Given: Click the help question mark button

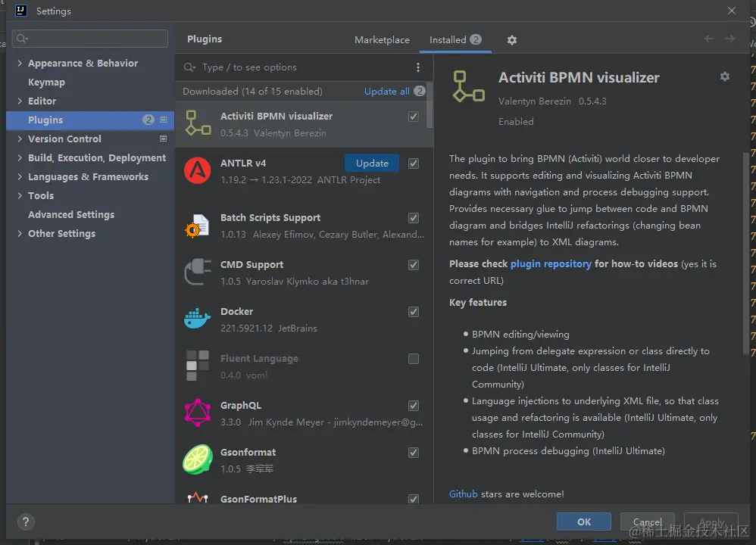Looking at the screenshot, I should (x=26, y=522).
